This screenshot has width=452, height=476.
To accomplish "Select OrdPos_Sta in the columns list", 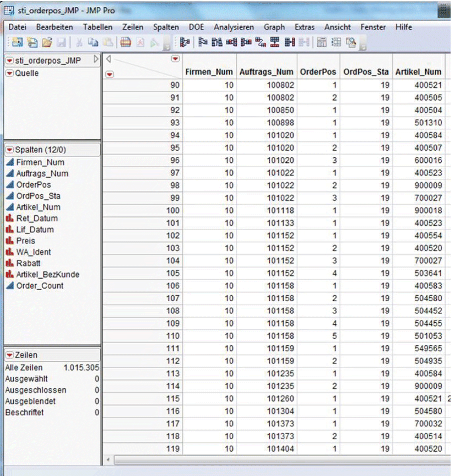I will tap(38, 196).
